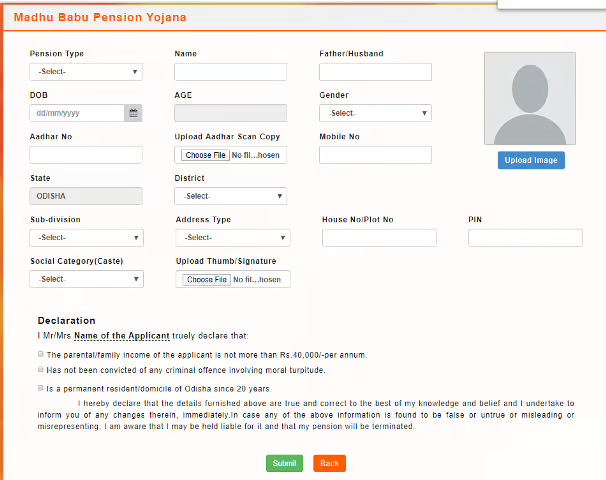Click the Upload Image button
The width and height of the screenshot is (606, 480).
pyautogui.click(x=531, y=160)
